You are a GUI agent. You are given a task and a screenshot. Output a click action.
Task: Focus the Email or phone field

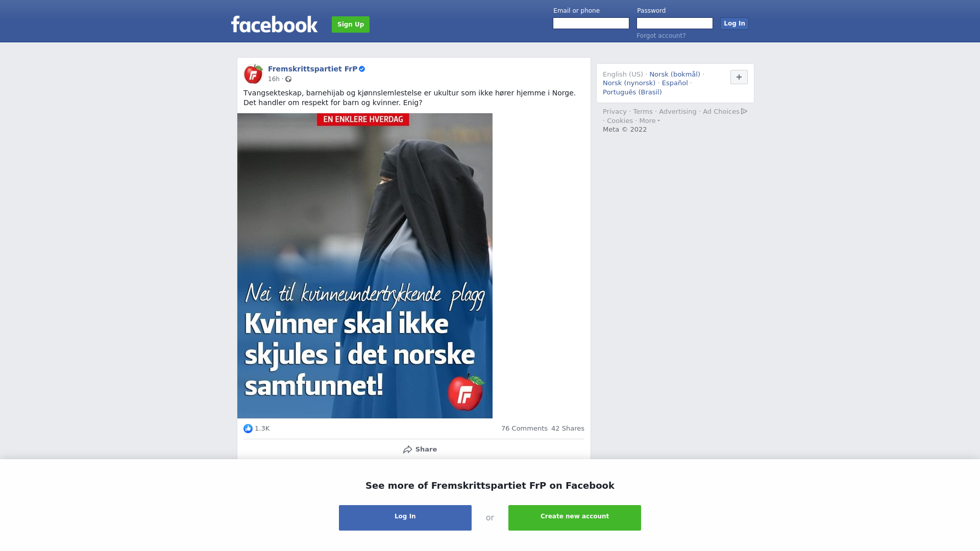click(x=591, y=23)
